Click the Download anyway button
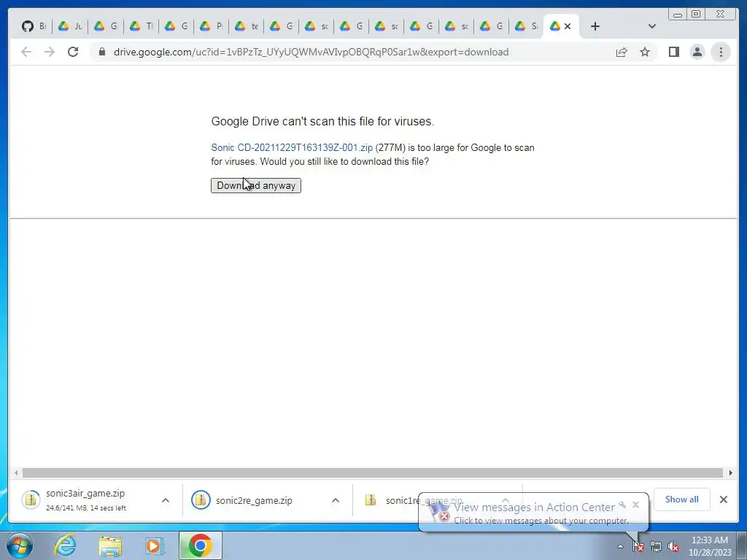The height and width of the screenshot is (560, 747). 256,186
